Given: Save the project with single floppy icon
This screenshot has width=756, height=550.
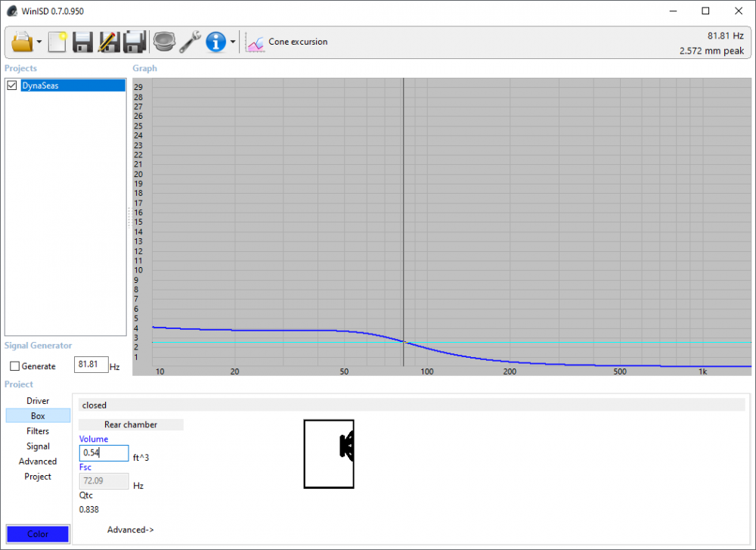Looking at the screenshot, I should [x=83, y=42].
